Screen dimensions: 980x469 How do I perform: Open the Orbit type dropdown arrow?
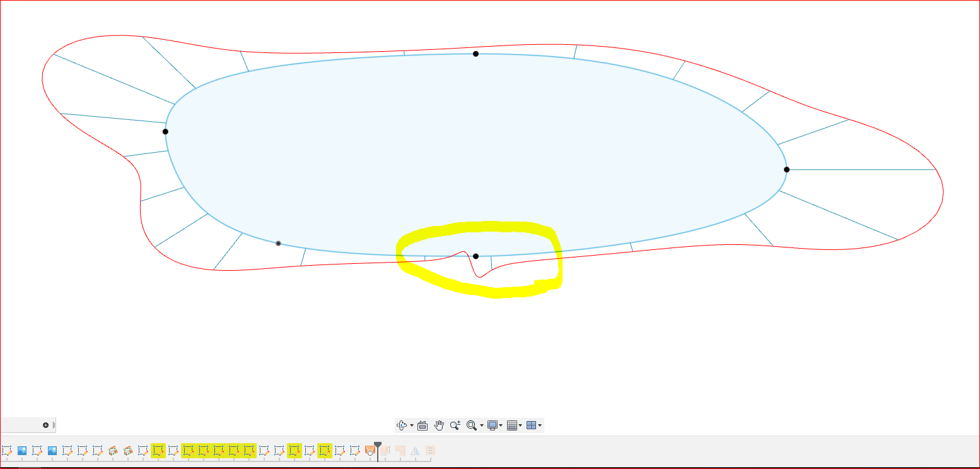coord(412,425)
